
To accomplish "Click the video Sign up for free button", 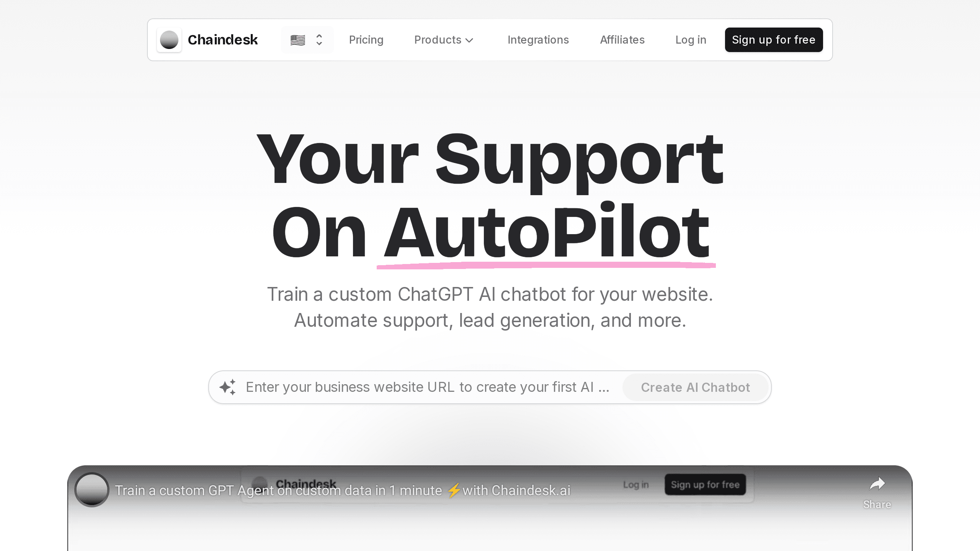I will click(706, 484).
